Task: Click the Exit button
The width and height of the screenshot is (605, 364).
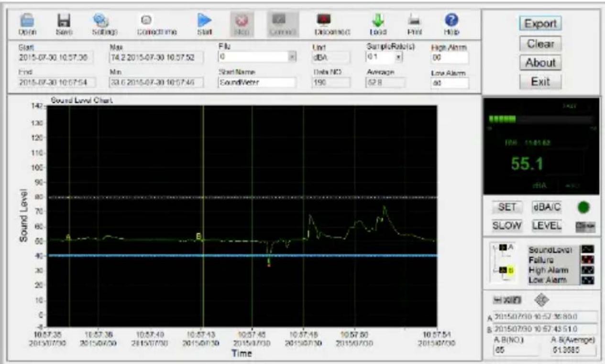Action: click(540, 82)
